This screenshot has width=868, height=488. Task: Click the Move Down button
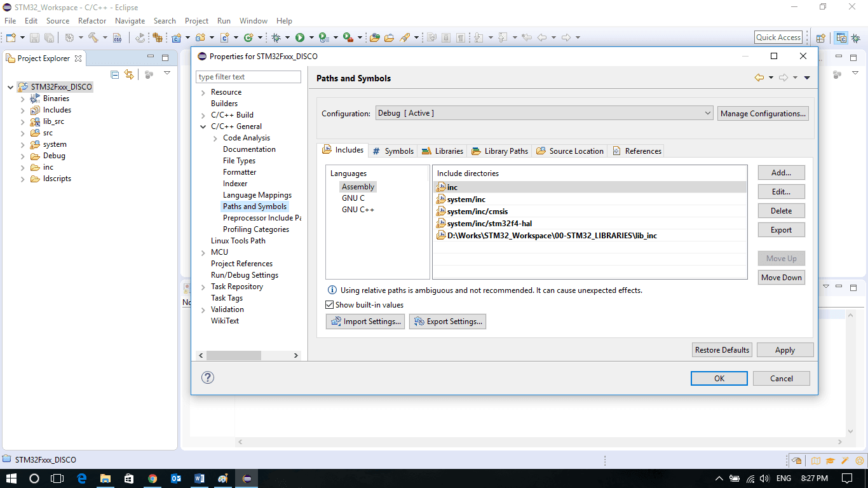[x=781, y=277]
